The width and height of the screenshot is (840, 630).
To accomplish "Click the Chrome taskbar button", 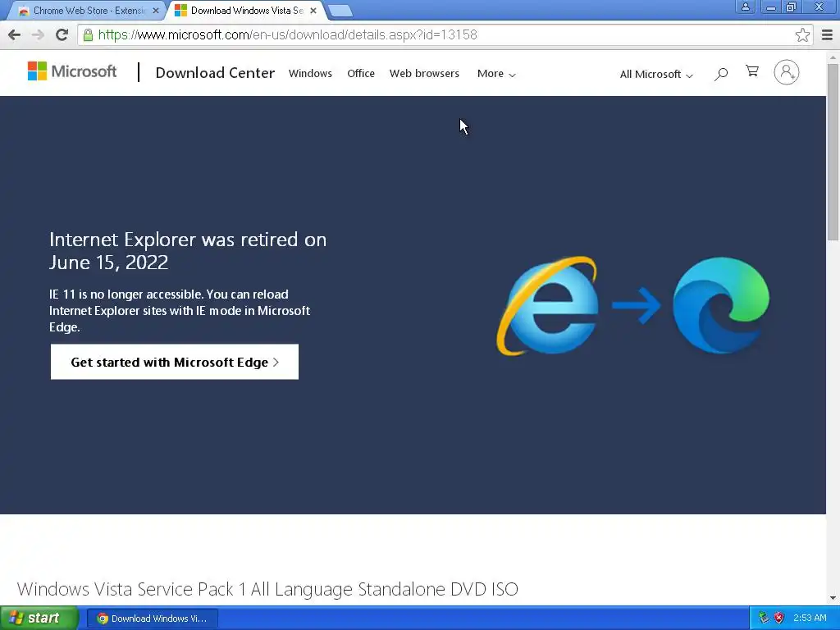I will tap(152, 619).
